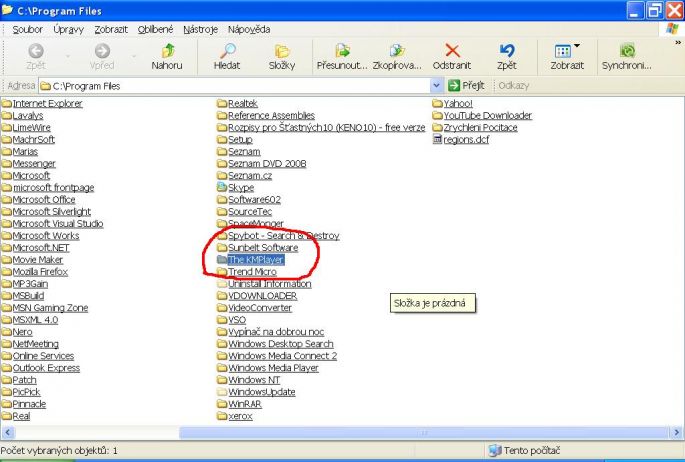Select the MSN Gaming Zone folder name
The width and height of the screenshot is (685, 462).
point(50,308)
